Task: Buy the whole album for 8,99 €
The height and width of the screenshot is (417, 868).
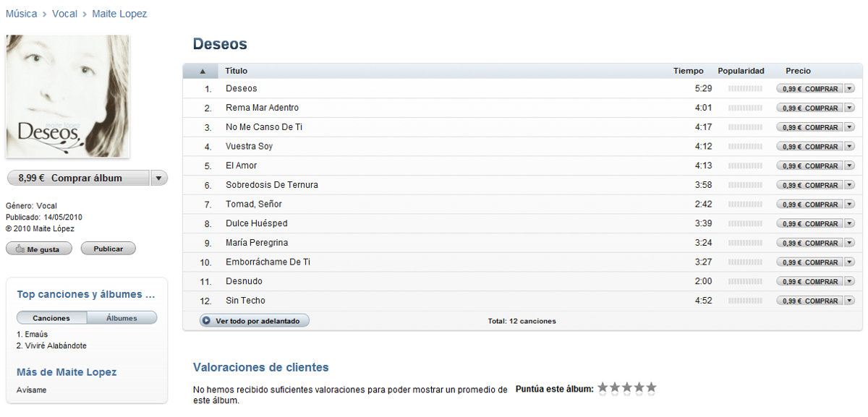Action: (77, 178)
